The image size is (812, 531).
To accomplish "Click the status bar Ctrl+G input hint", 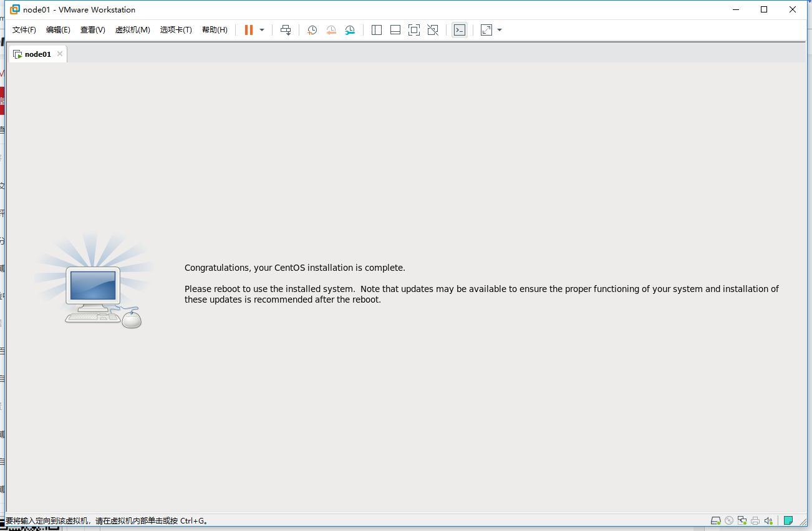I will pos(107,520).
